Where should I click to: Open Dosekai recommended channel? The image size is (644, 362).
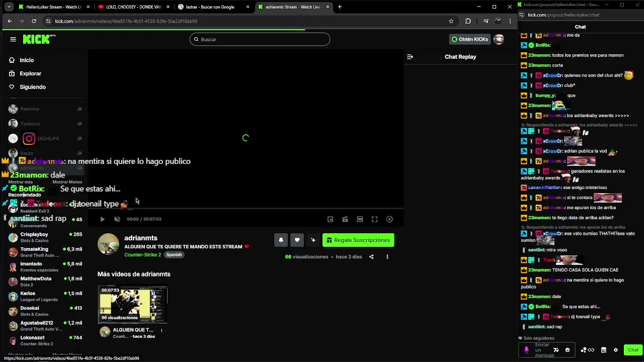point(45,311)
